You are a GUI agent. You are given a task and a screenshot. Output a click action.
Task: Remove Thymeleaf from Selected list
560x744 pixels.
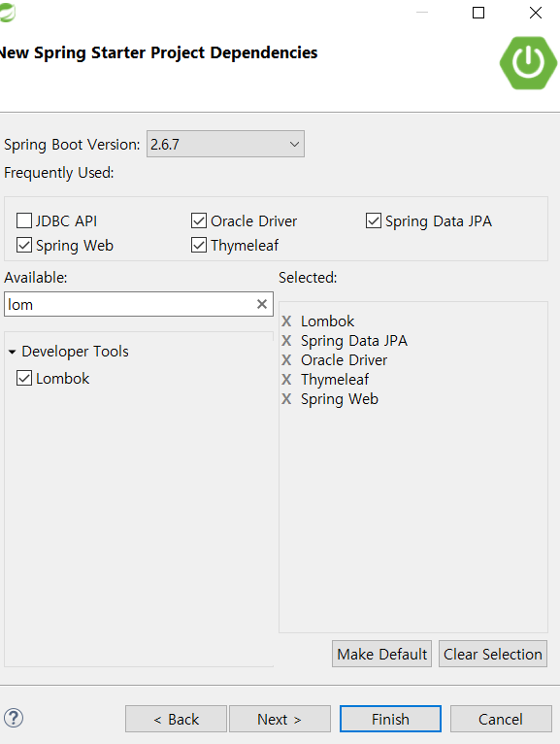(x=286, y=380)
